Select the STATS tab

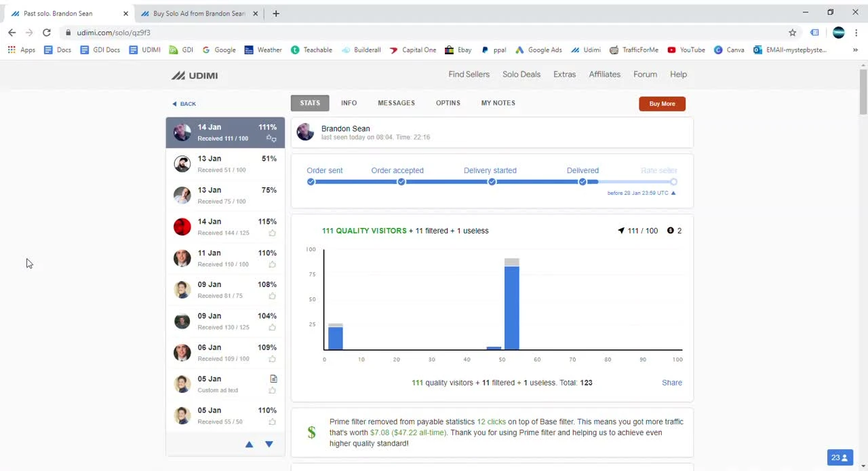click(310, 103)
